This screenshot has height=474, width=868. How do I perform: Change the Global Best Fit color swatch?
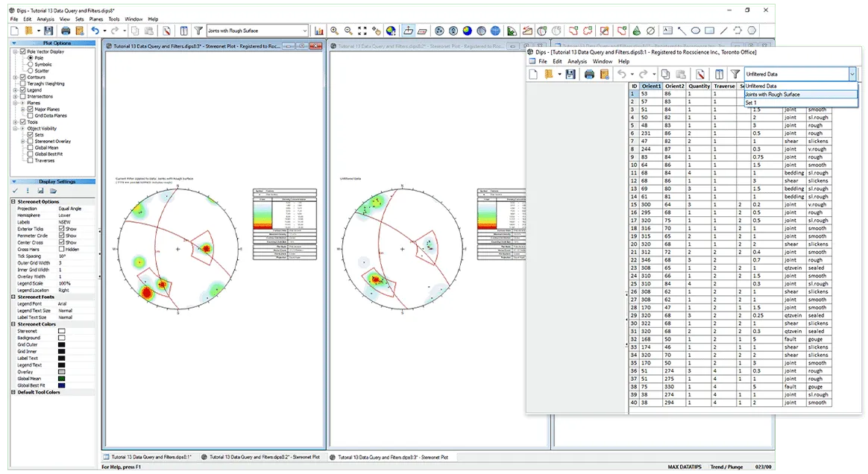[x=61, y=385]
